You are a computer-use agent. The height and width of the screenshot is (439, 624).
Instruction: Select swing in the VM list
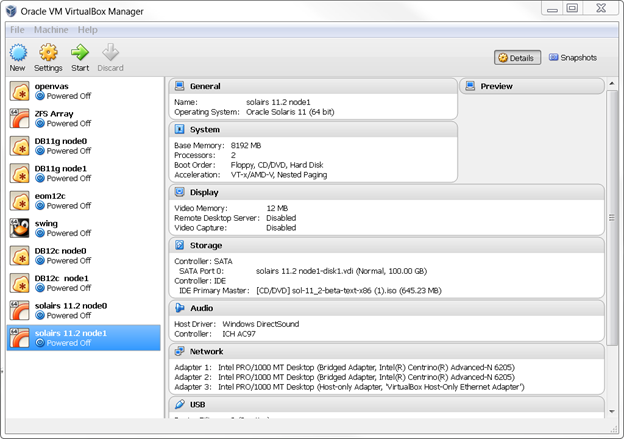[84, 228]
